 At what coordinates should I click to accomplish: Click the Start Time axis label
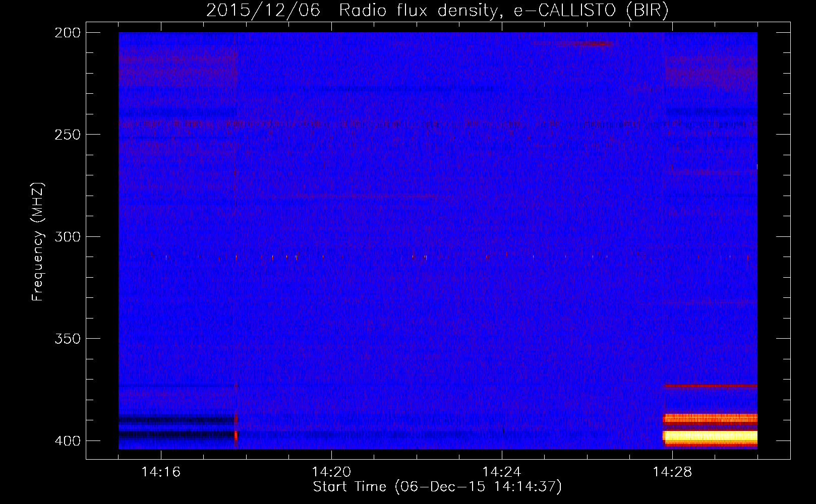[x=437, y=487]
